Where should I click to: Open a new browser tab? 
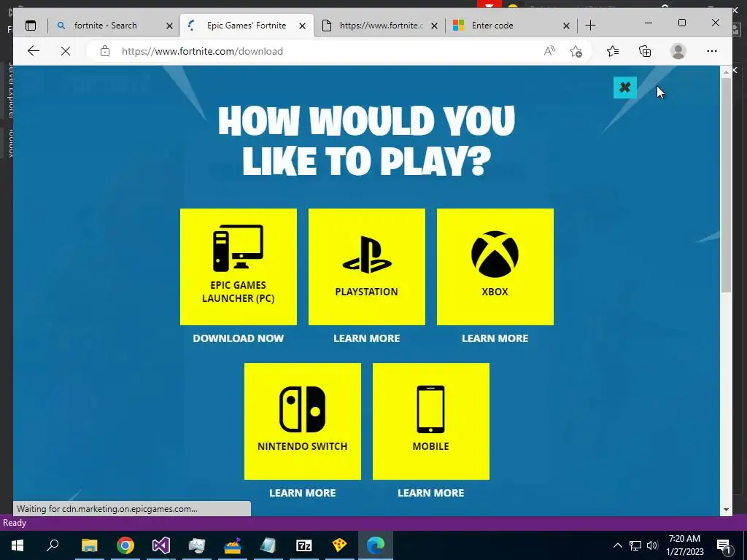[590, 26]
